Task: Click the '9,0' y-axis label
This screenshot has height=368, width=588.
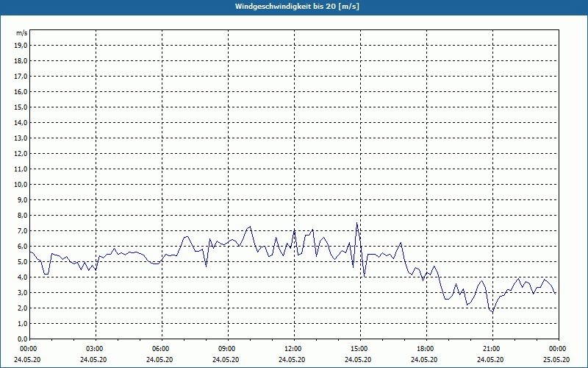Action: click(x=22, y=199)
